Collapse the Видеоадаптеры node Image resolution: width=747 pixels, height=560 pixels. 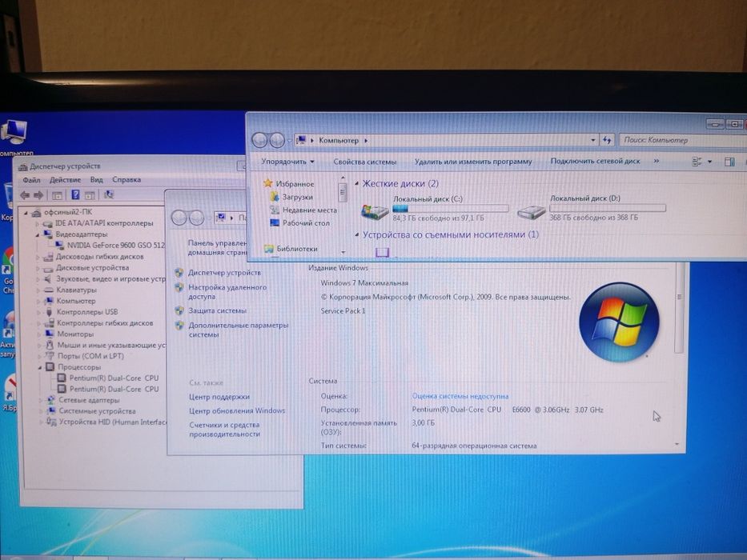(x=38, y=234)
